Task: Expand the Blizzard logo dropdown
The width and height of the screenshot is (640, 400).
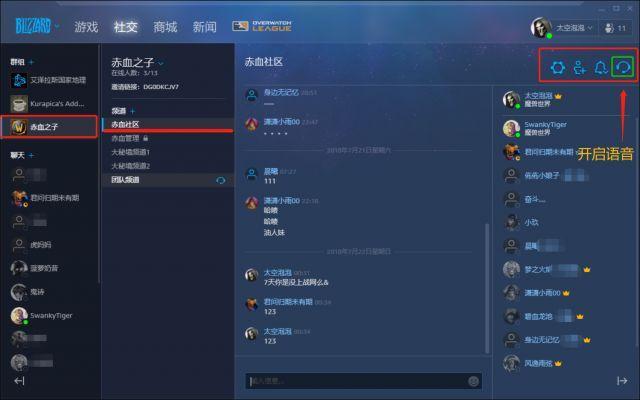Action: 58,27
